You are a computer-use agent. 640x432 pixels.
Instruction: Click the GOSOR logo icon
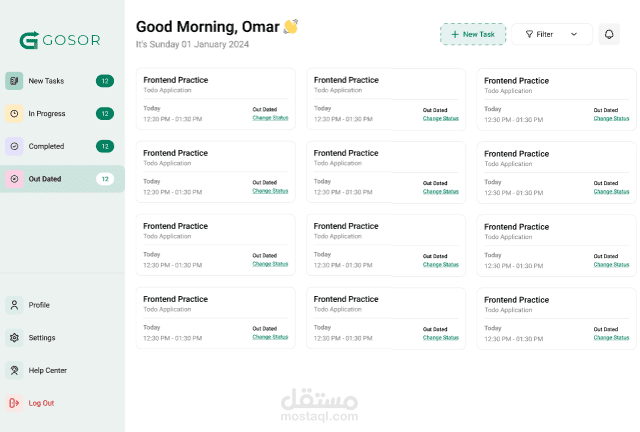[x=29, y=40]
